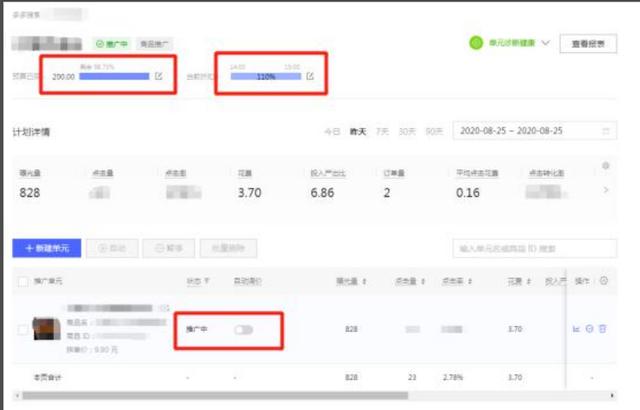Screen dimensions: 640x410
Task: Click the 推广中 status text in the unit row
Action: [197, 329]
